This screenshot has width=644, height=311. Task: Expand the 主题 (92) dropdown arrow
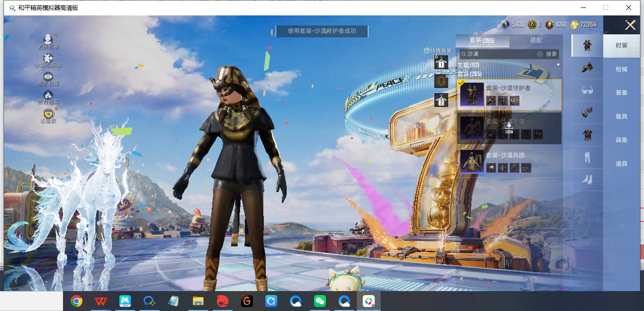pos(558,65)
